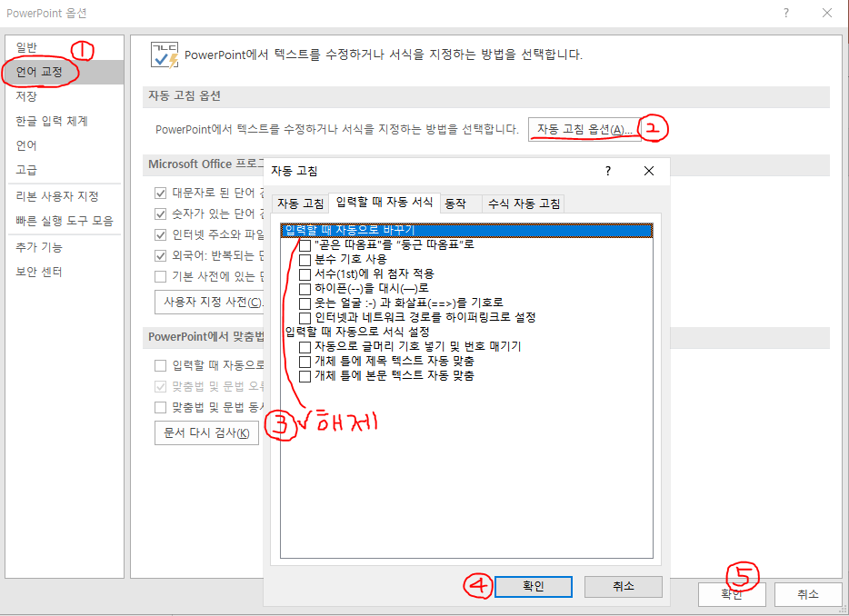Open the 수식 자동 고침 tab
Viewport: 849px width, 616px height.
(524, 204)
